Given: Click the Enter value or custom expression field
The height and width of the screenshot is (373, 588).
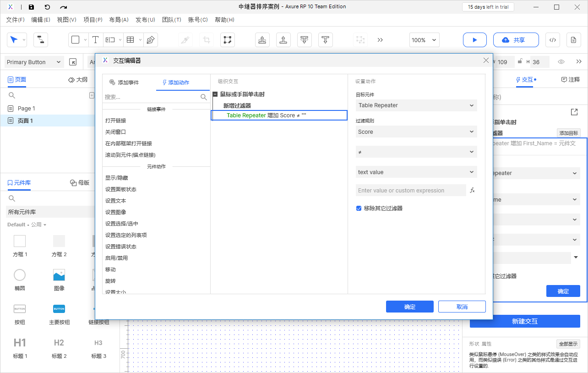Looking at the screenshot, I should [x=411, y=190].
